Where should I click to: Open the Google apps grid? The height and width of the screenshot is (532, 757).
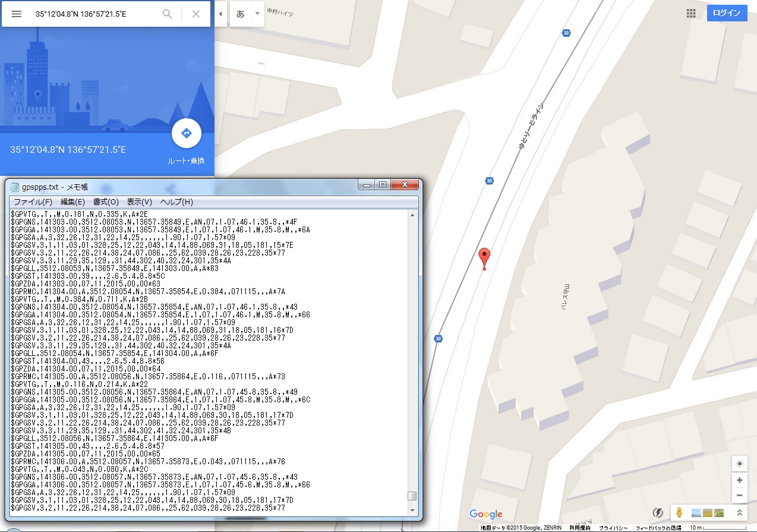(691, 14)
